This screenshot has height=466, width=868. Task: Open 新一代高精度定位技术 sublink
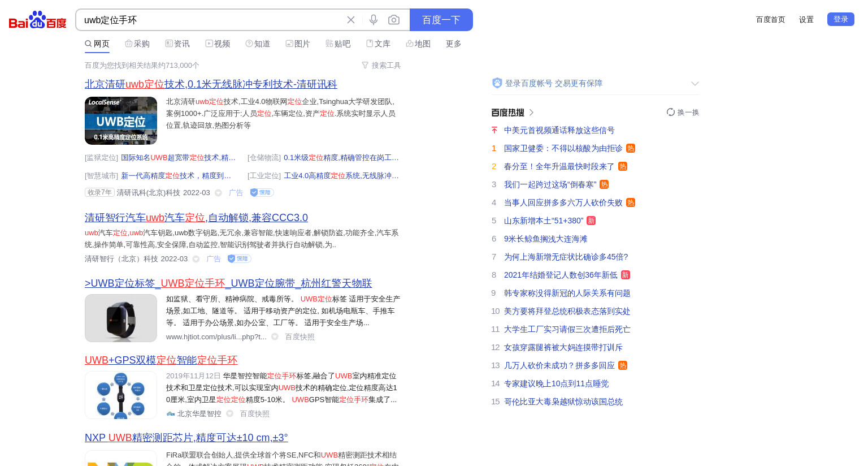coord(176,175)
